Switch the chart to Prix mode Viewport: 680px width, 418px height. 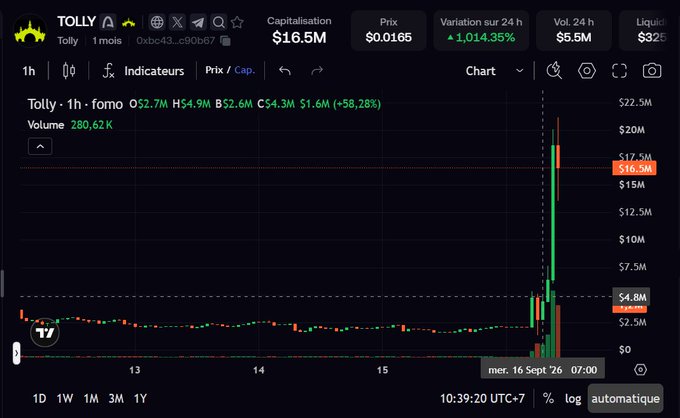point(214,70)
